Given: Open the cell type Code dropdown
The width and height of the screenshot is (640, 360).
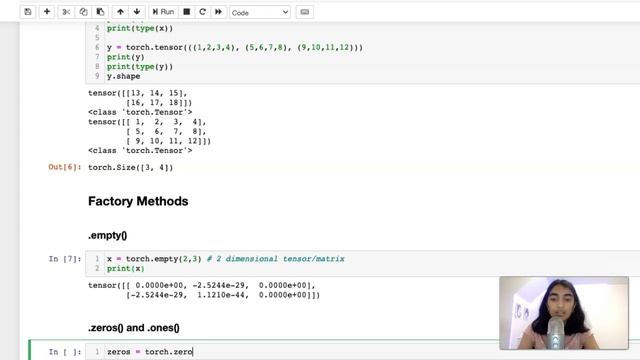Looking at the screenshot, I should (x=260, y=13).
